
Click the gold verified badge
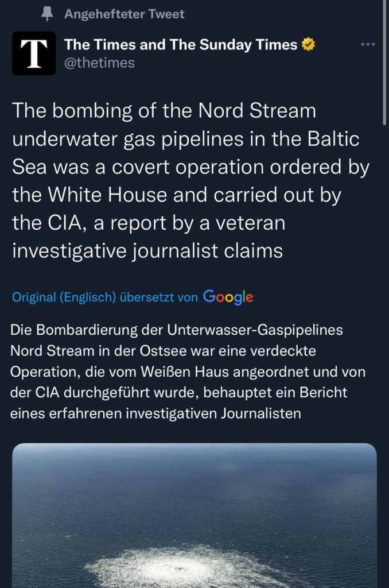[308, 45]
